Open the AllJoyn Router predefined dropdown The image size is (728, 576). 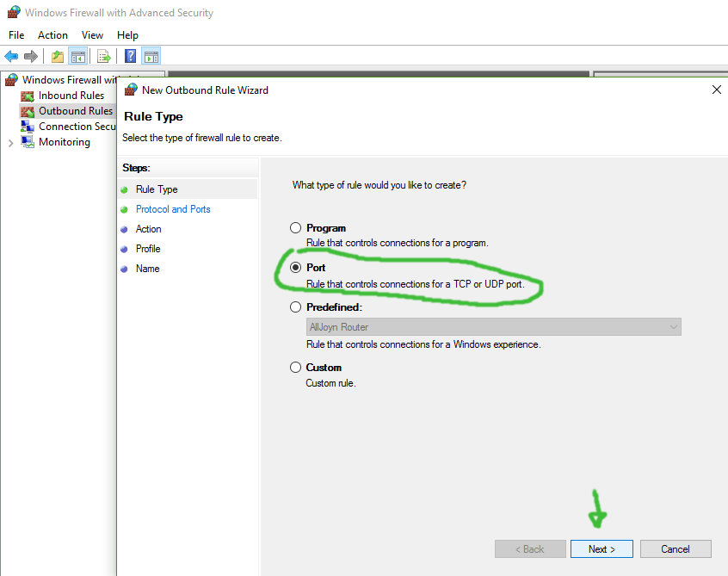494,327
